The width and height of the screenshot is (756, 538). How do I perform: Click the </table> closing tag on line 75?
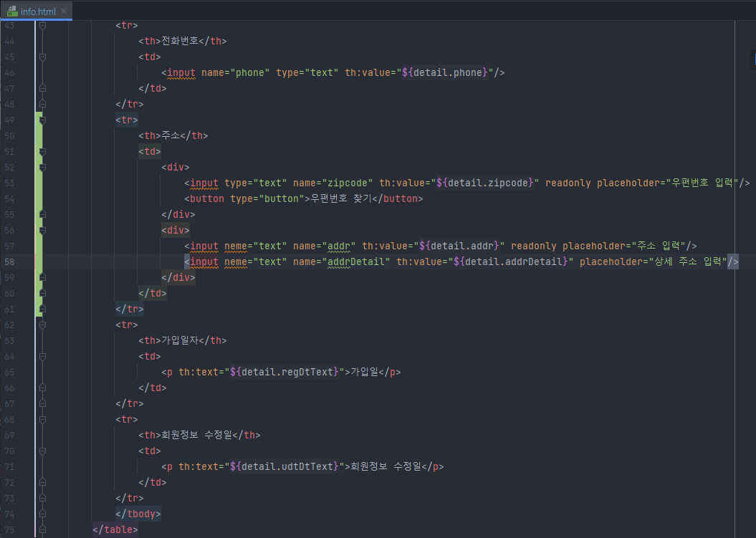tap(115, 530)
